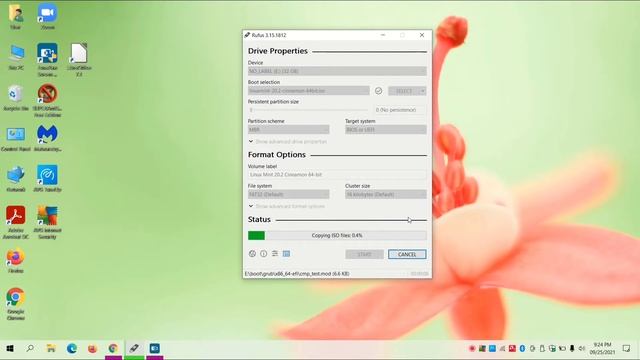
Task: Click the Rufus window title text
Action: pos(269,35)
